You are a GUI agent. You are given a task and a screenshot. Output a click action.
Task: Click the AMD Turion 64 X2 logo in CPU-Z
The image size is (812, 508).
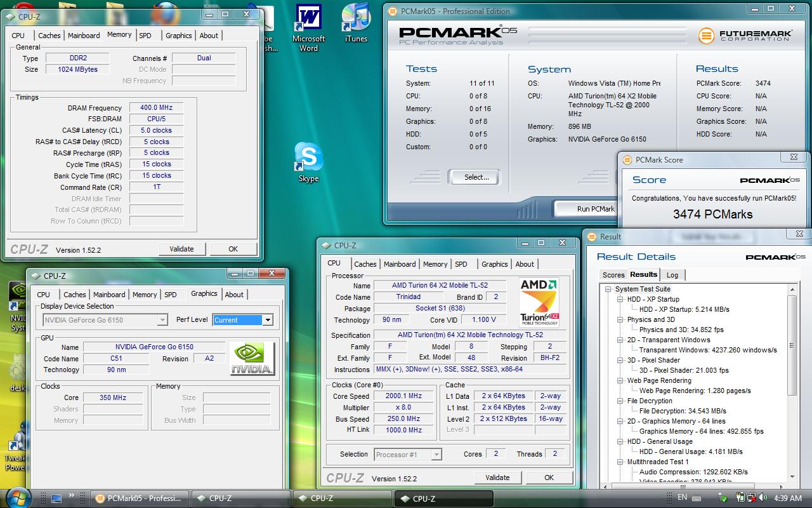539,302
